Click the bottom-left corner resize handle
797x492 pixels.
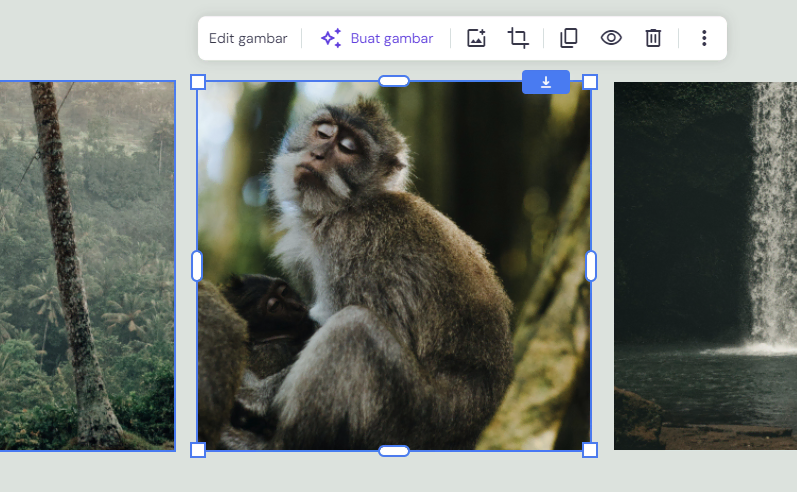[198, 450]
